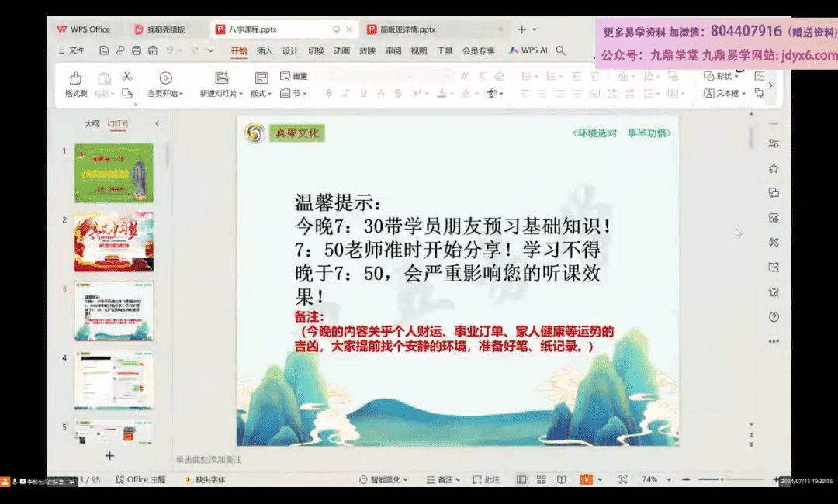Start slideshow with 当页开始 play icon
The image size is (838, 504).
tap(165, 78)
